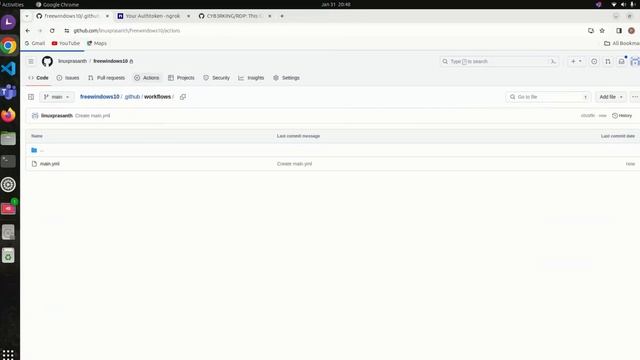The image size is (640, 360).
Task: Open the GitHub issues shortcut icon
Action: point(594,61)
